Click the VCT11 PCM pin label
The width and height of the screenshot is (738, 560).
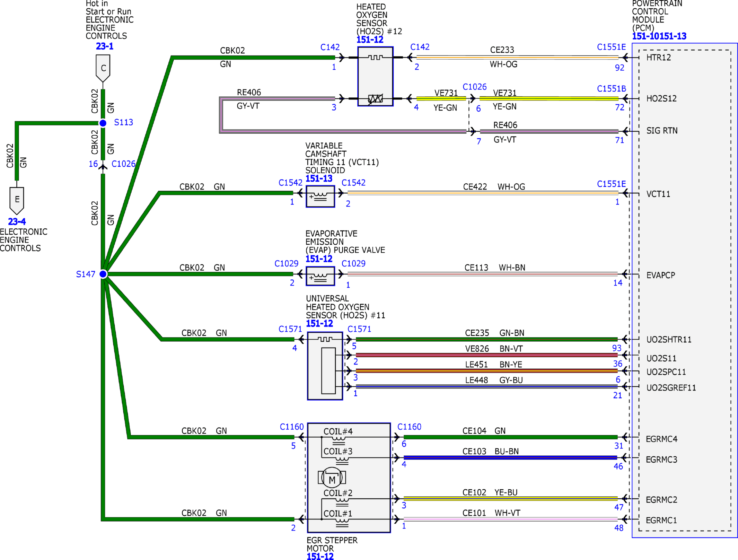point(658,194)
